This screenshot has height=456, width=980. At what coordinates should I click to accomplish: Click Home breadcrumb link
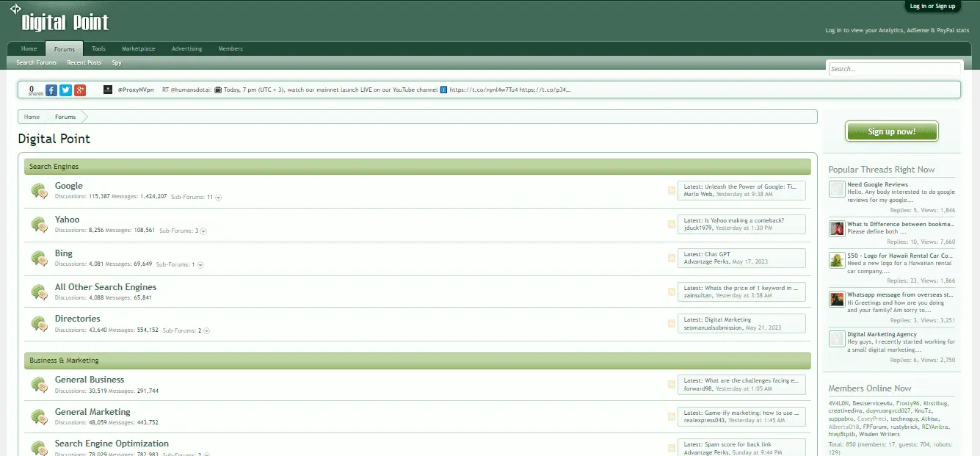[x=32, y=117]
